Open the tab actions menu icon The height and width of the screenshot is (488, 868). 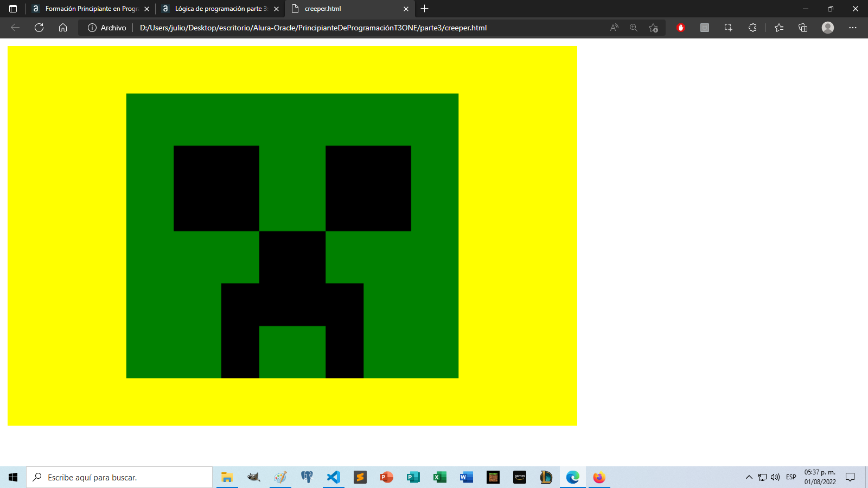click(x=13, y=9)
